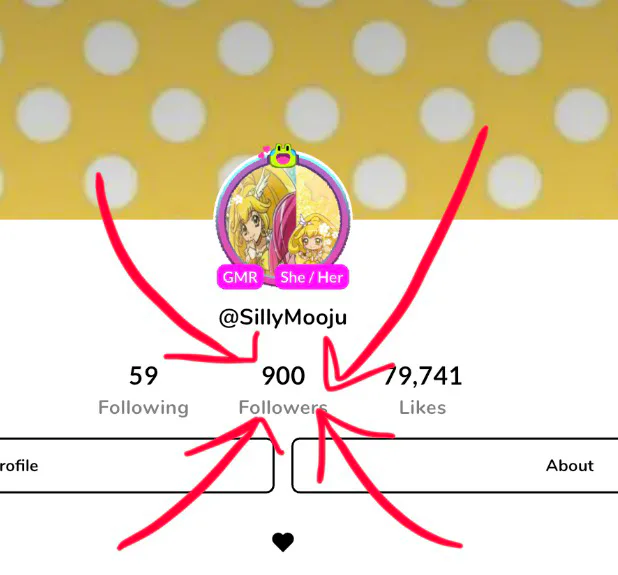Screen dimensions: 618x575
Task: Switch to the Profile tab
Action: click(137, 465)
